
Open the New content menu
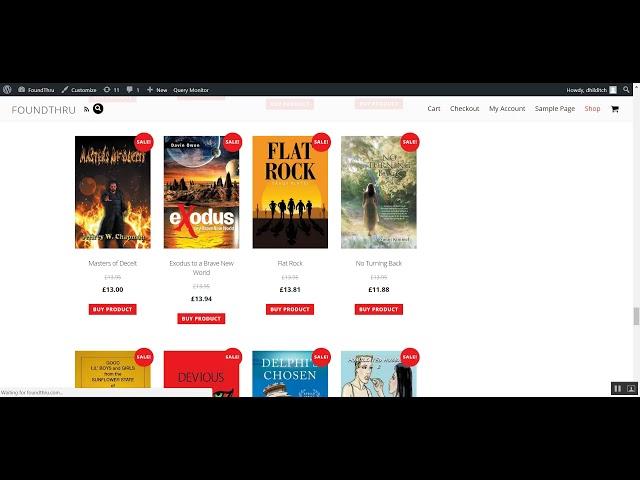[x=157, y=90]
